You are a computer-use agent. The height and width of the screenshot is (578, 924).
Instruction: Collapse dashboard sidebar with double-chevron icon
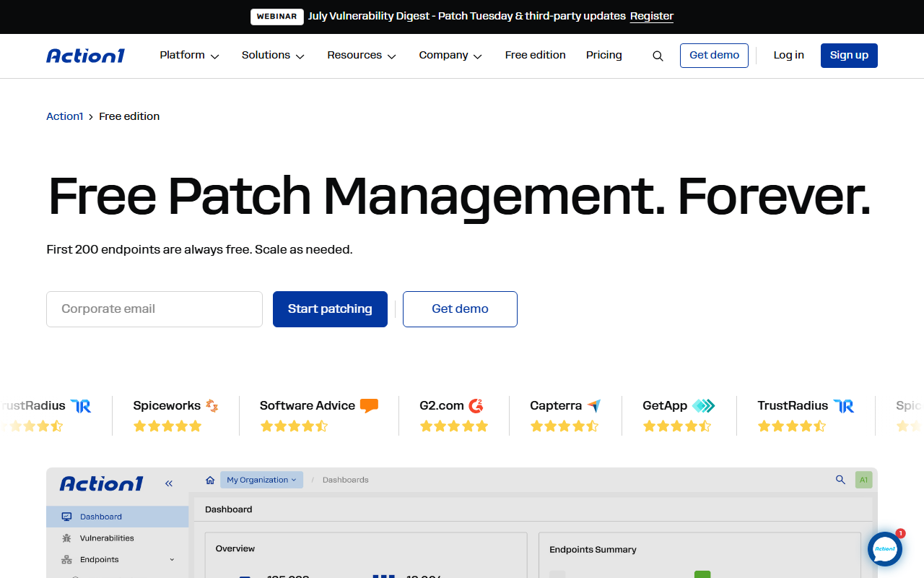169,483
